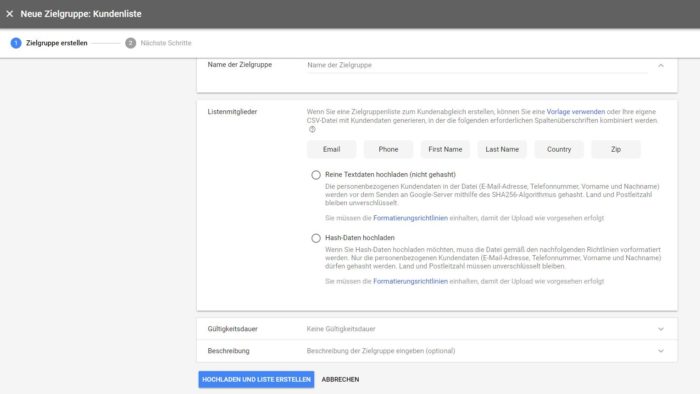The width and height of the screenshot is (700, 394).
Task: Click the Phone column chip
Action: 388,149
